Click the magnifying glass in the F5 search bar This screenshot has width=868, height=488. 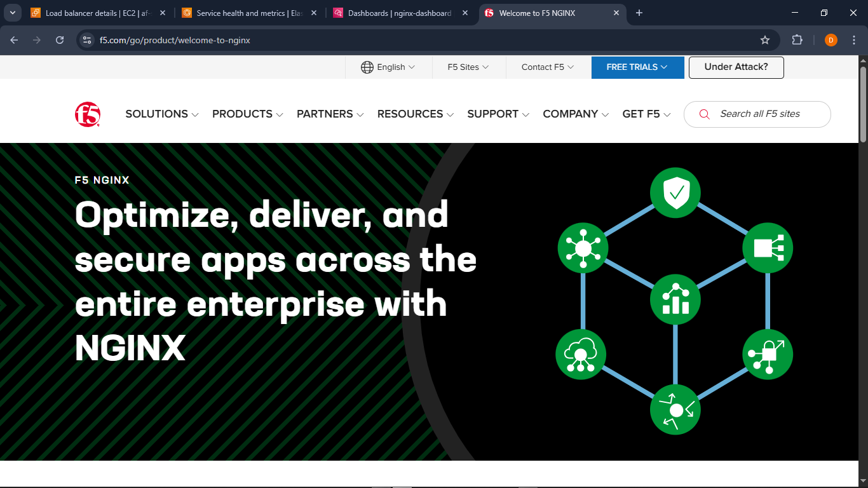coord(704,114)
